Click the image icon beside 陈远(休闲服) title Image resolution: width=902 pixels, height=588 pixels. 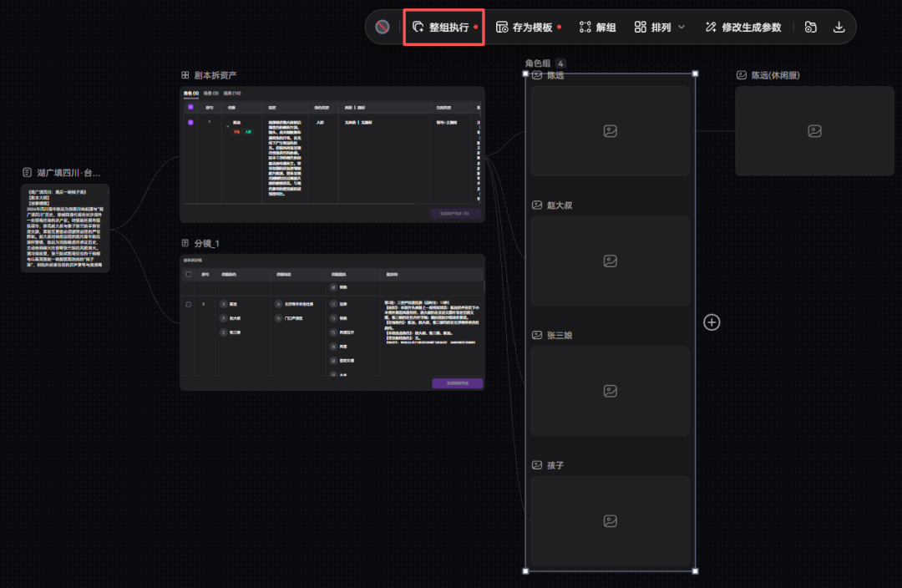tap(742, 75)
